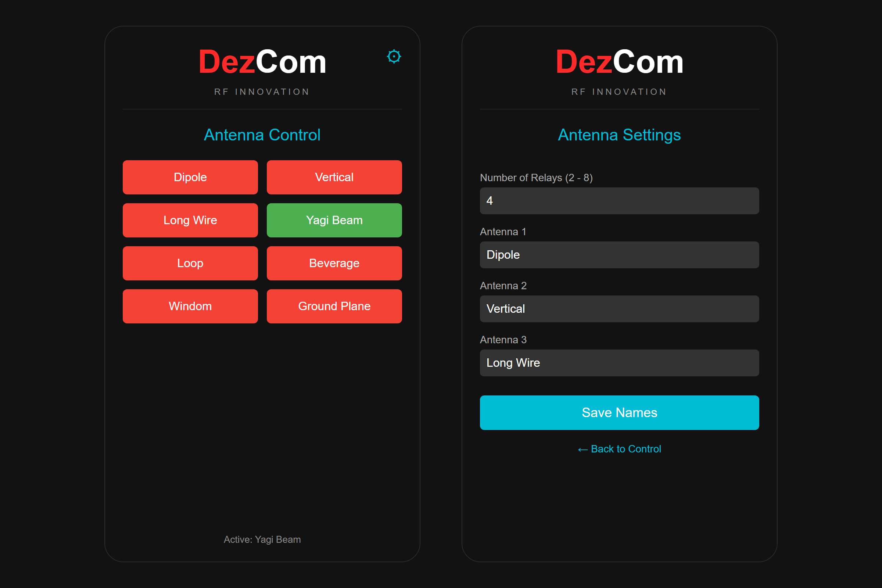882x588 pixels.
Task: Click the Antenna Settings heading
Action: click(620, 135)
